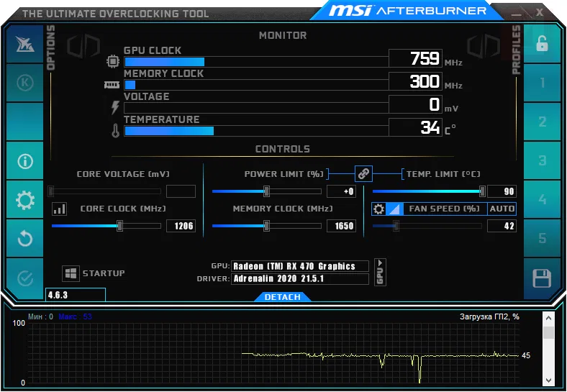Open the MSI Kombustor icon in sidebar
567x392 pixels.
(x=24, y=44)
